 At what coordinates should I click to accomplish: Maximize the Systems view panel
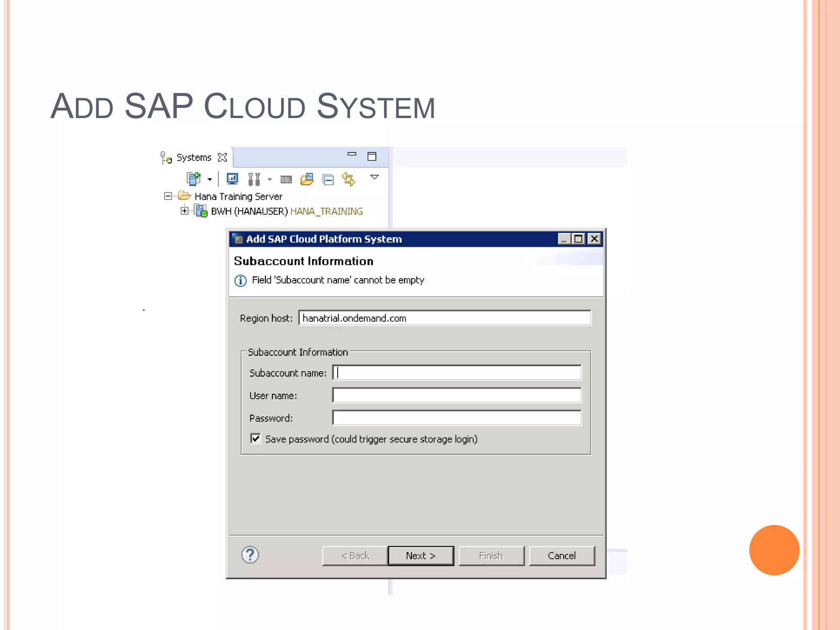click(x=372, y=156)
